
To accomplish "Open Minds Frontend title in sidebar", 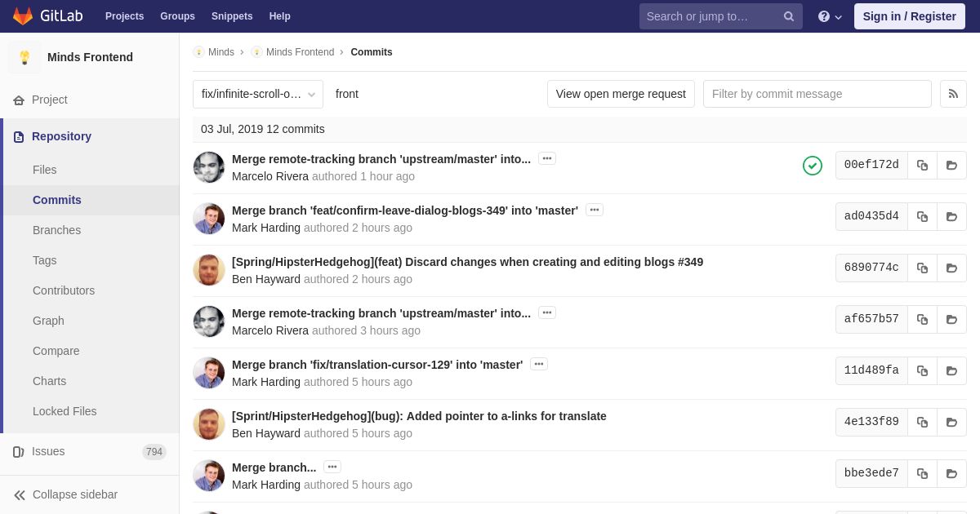I will click(90, 57).
